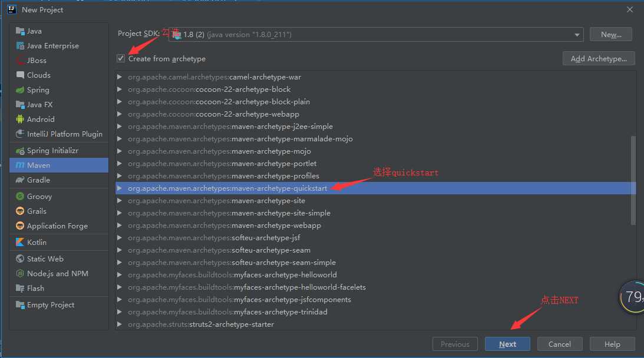Select Spring project type label
The height and width of the screenshot is (358, 644).
38,90
